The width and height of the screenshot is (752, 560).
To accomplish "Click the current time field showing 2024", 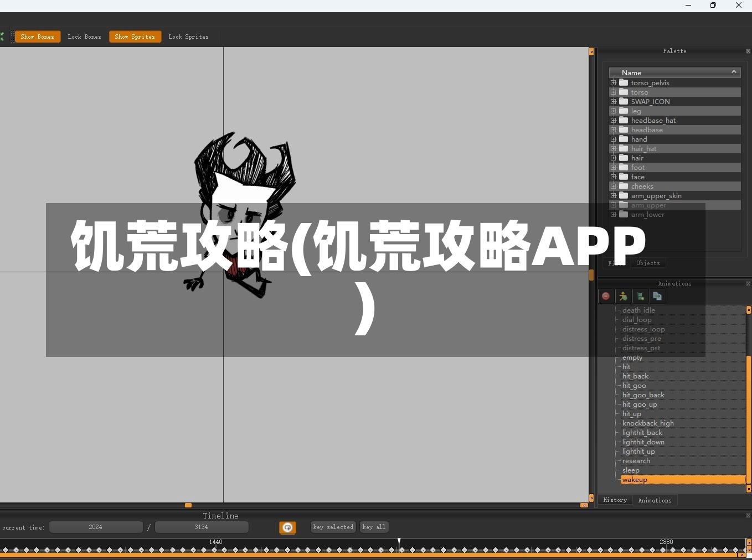I will click(96, 527).
